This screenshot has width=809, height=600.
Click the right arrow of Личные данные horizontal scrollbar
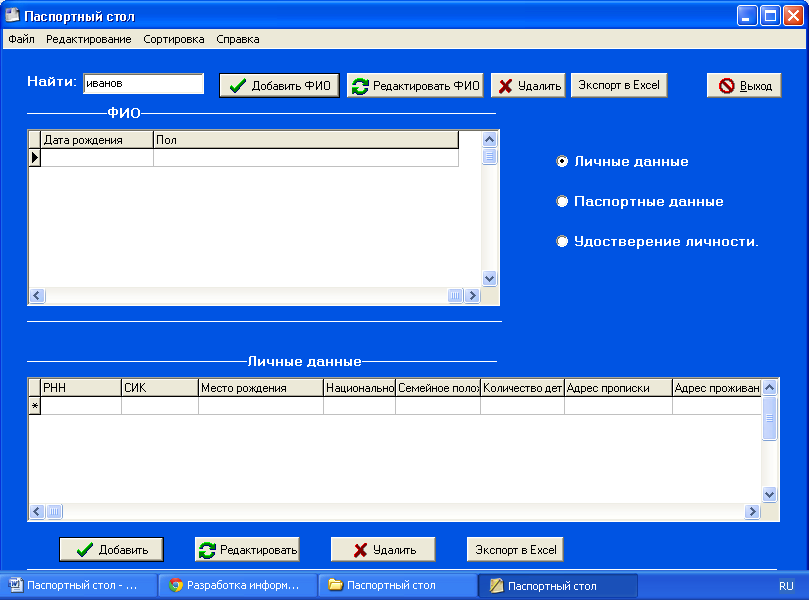[752, 511]
